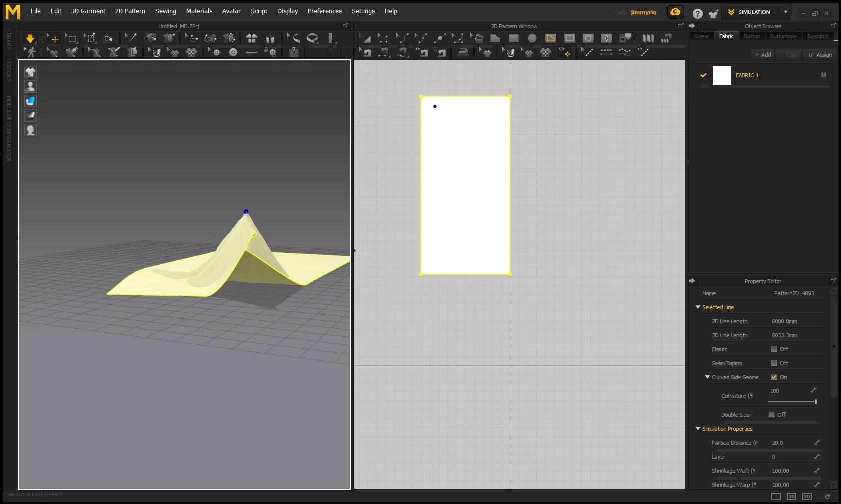Select the Lock Button icon
This screenshot has height=504, width=841.
270,52
